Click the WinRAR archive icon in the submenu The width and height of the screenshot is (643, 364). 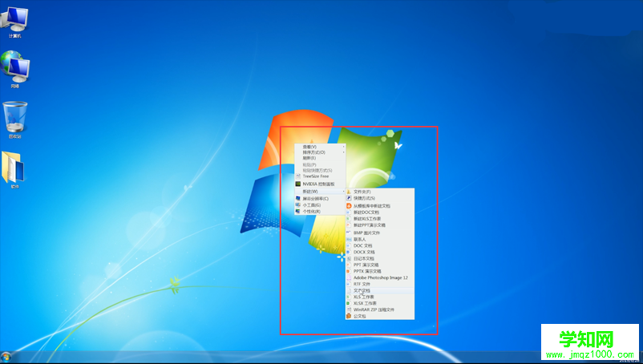click(349, 310)
